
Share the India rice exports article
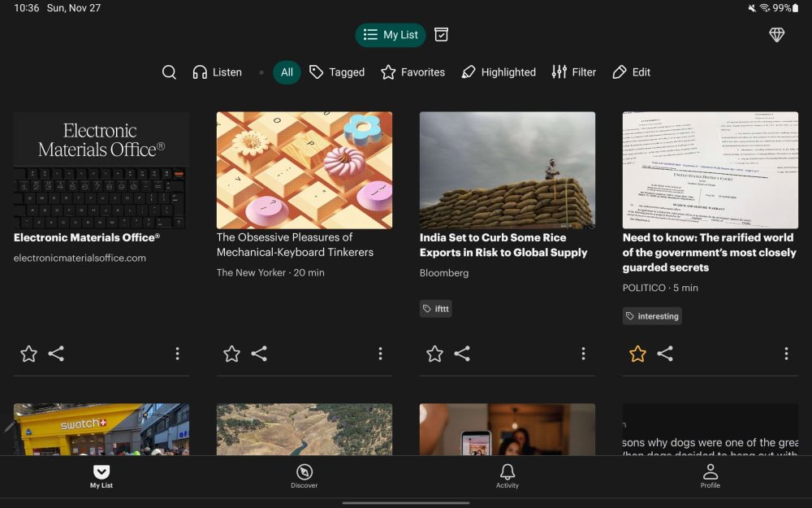pyautogui.click(x=462, y=354)
